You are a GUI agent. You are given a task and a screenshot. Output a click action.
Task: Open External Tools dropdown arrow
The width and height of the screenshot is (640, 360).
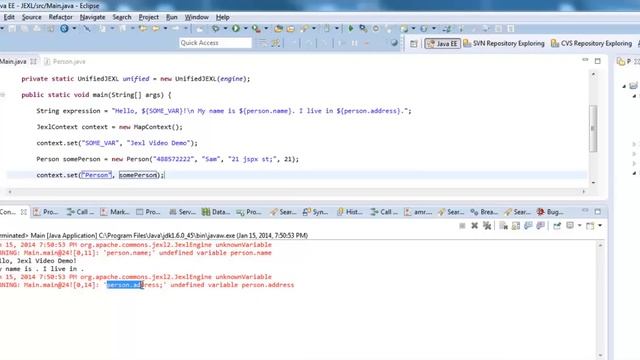[266, 29]
